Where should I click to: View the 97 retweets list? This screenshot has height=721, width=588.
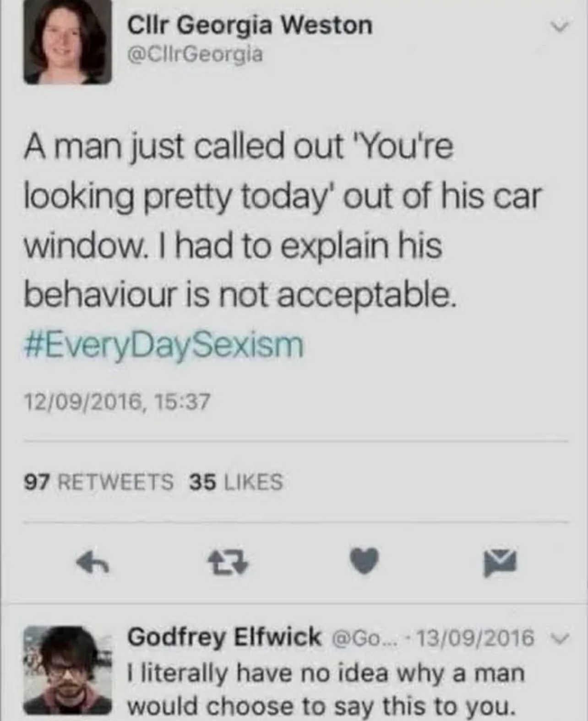coord(98,482)
